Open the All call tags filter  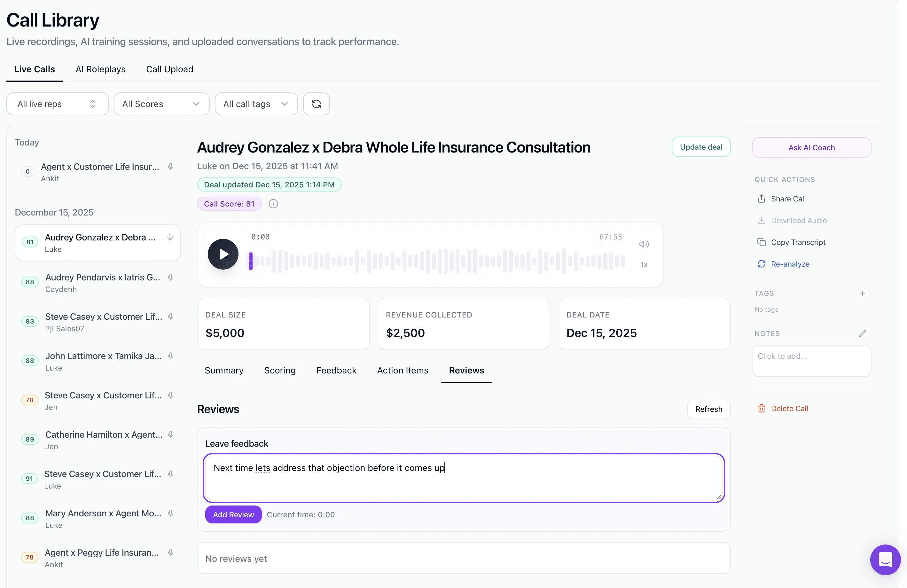click(x=256, y=104)
